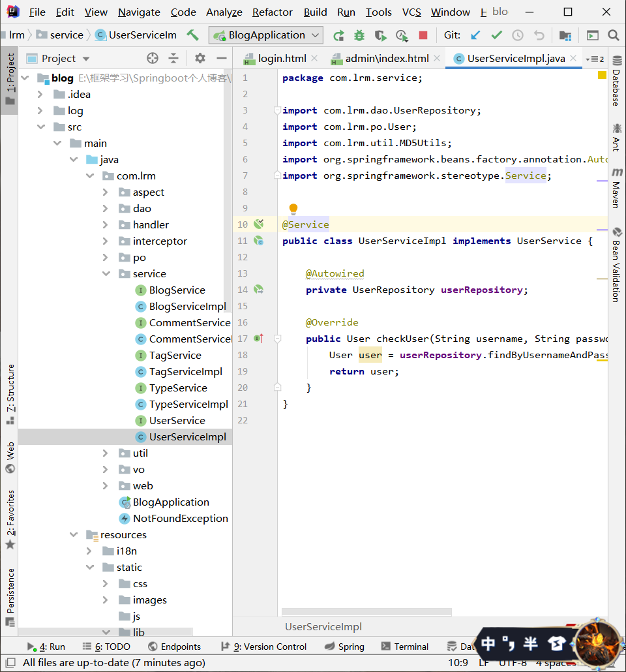Toggle the 1: Project tool window
Image resolution: width=626 pixels, height=672 pixels.
click(10, 80)
